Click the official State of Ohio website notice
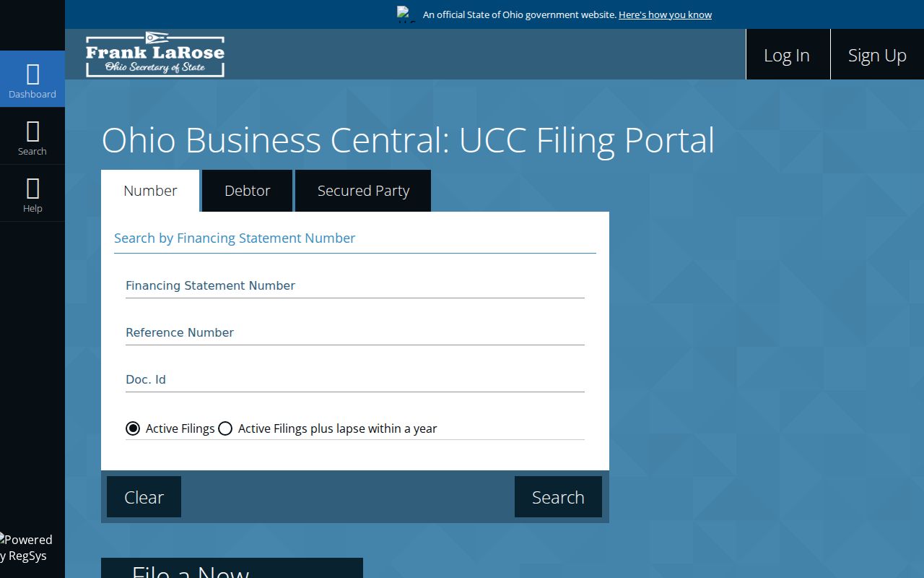 coord(520,14)
